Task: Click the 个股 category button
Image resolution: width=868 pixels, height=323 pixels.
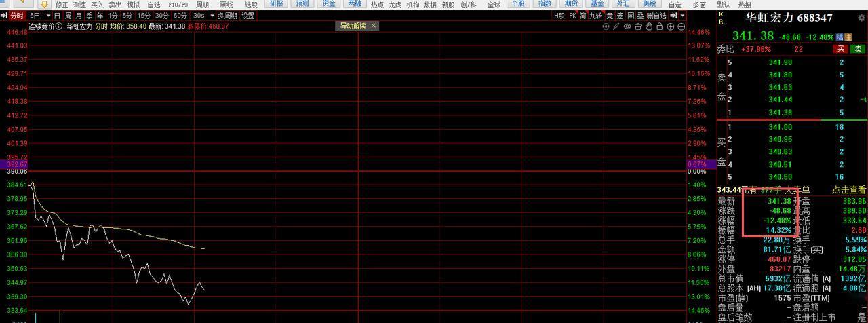Action: (518, 4)
